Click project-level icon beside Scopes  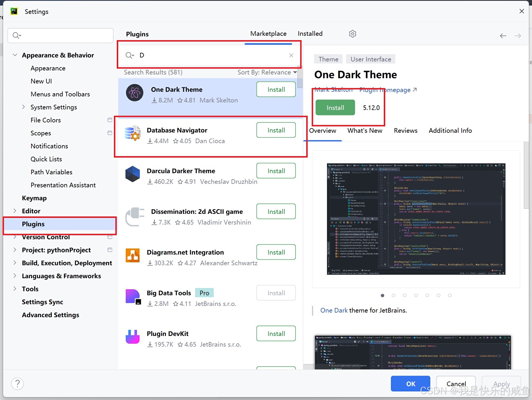pyautogui.click(x=110, y=133)
